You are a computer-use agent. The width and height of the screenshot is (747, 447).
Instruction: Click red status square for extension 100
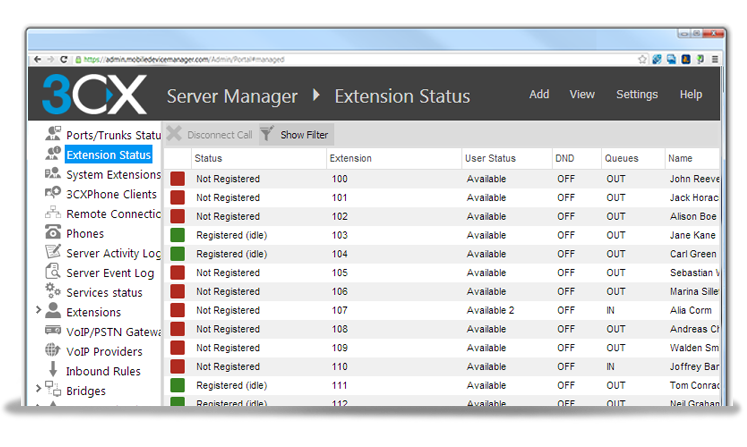[x=178, y=179]
